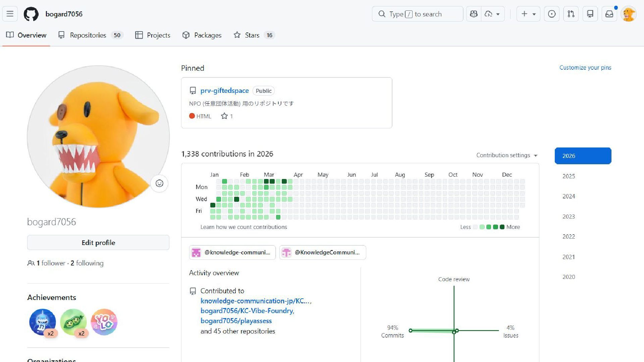Open the hamburger navigation menu

[x=10, y=14]
